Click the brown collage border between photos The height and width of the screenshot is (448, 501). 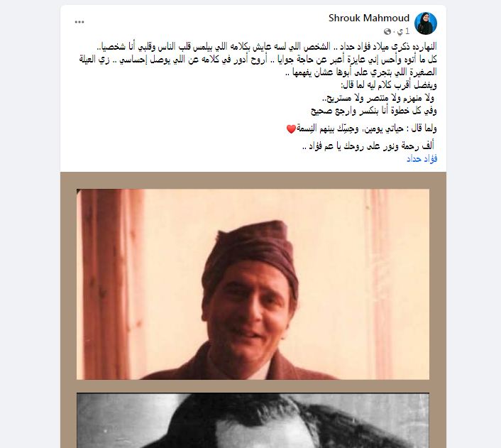[x=253, y=386]
